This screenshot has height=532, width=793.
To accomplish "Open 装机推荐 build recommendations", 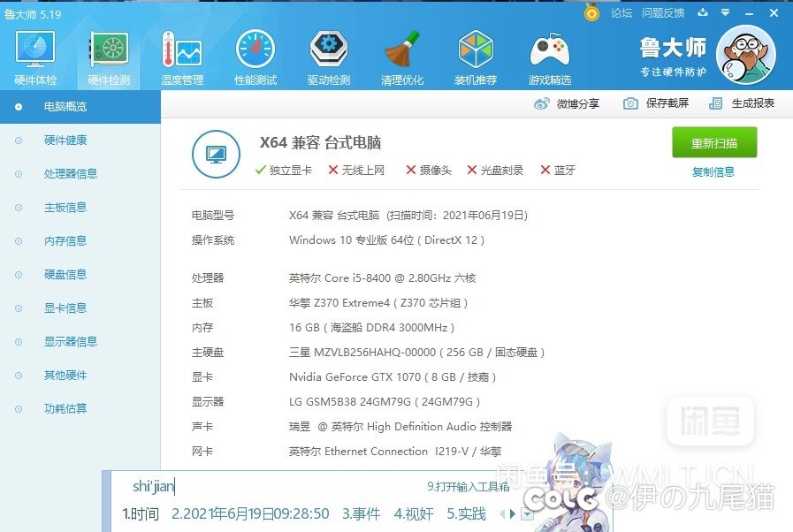I will pyautogui.click(x=476, y=57).
